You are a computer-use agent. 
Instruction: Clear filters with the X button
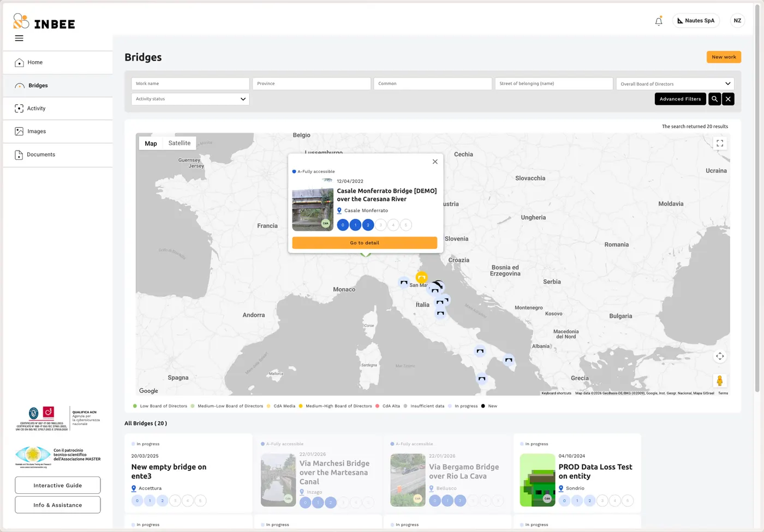click(728, 99)
